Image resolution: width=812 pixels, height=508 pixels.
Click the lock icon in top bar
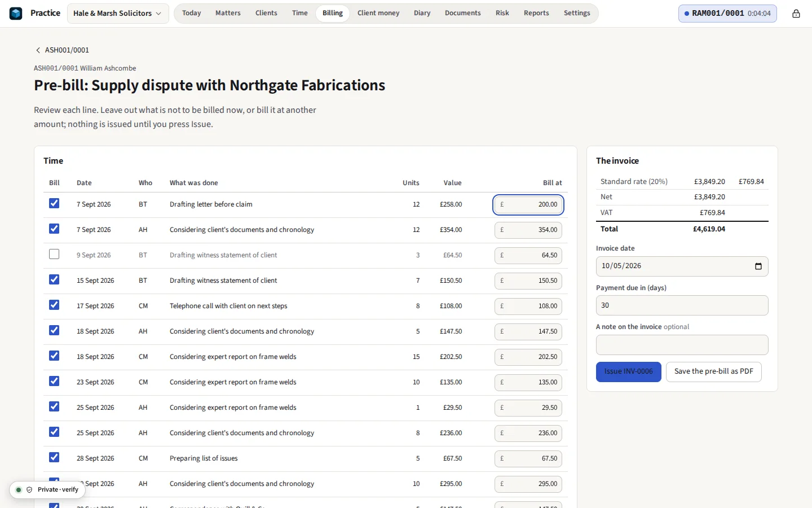(x=796, y=14)
